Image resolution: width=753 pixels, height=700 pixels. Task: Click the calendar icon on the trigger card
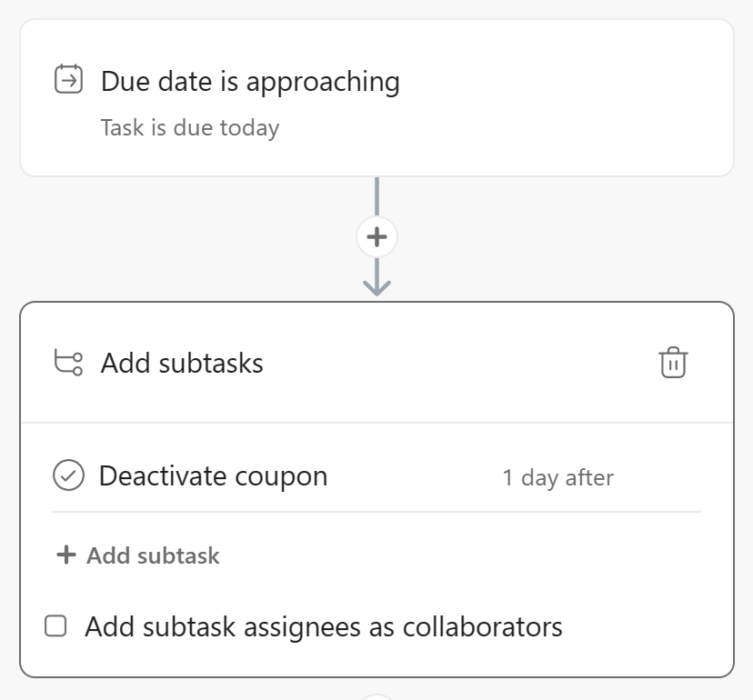coord(68,79)
